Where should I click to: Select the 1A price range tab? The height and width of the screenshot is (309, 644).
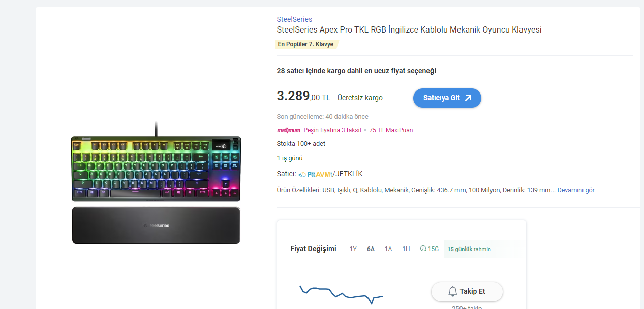pos(388,249)
